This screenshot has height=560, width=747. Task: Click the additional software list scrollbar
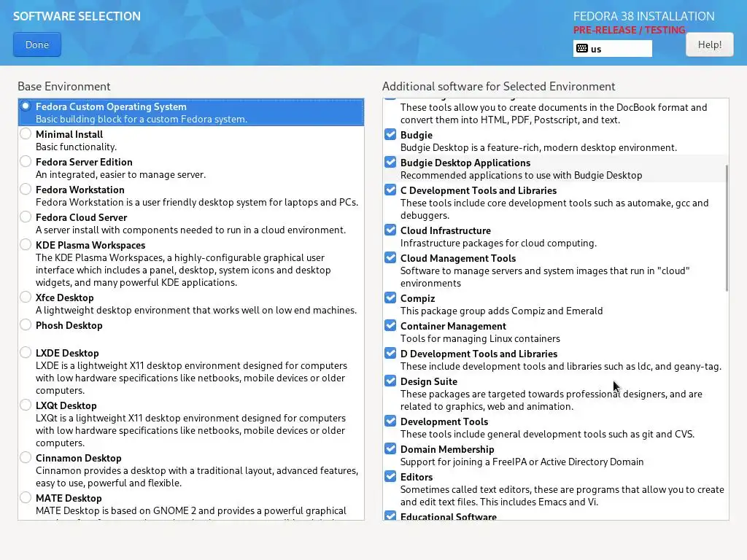[727, 228]
